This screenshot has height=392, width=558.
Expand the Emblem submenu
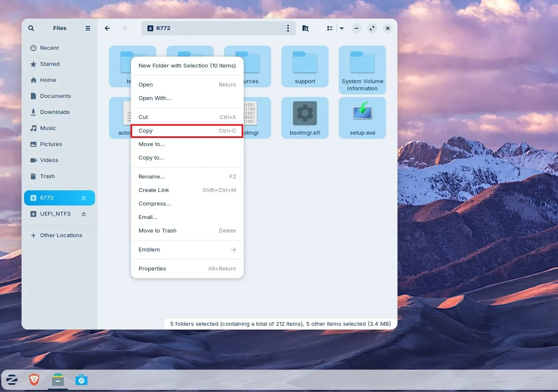[x=187, y=249]
